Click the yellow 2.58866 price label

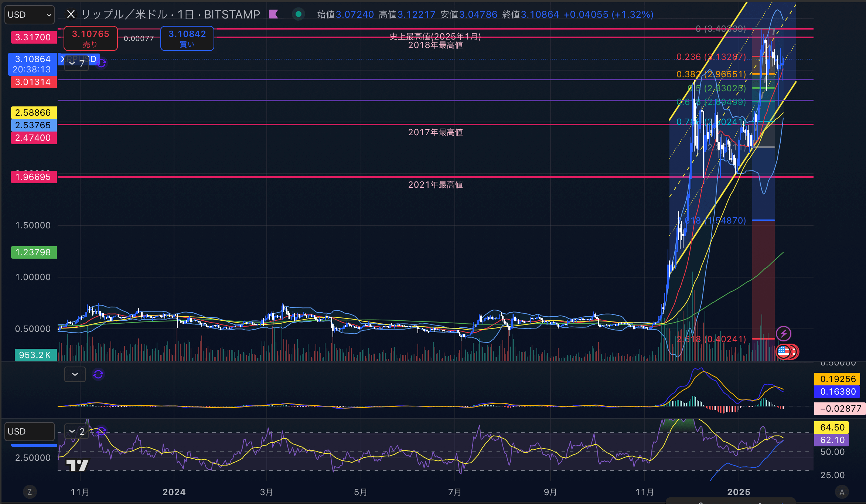pos(33,113)
